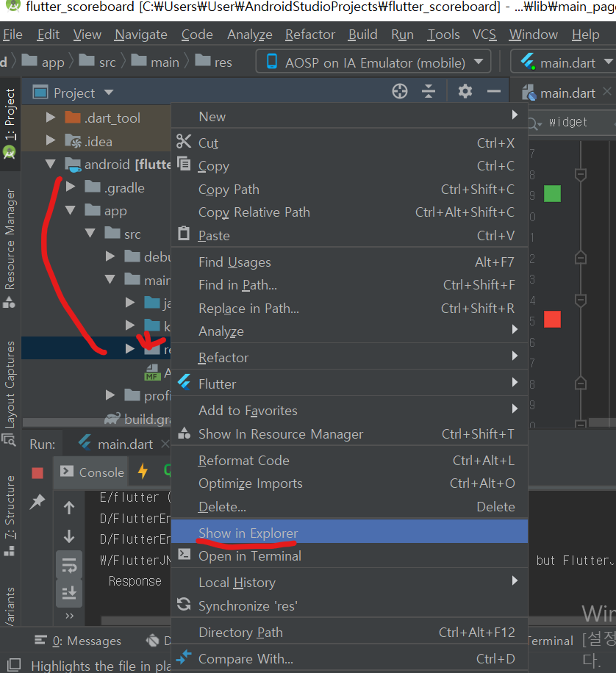Select the build.gradle file in the tree
The width and height of the screenshot is (616, 673).
138,419
